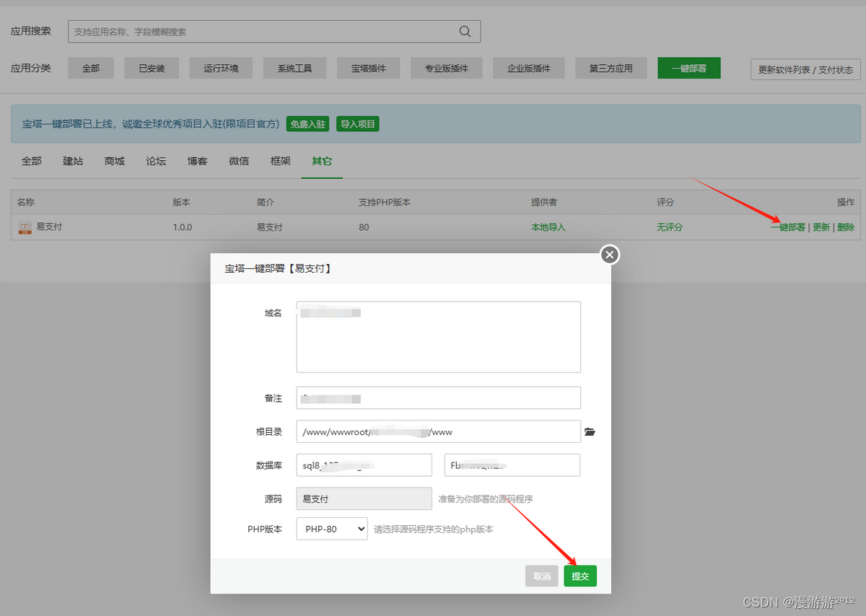Switch to the 博客 tab
Screen dimensions: 866x616
pos(198,161)
